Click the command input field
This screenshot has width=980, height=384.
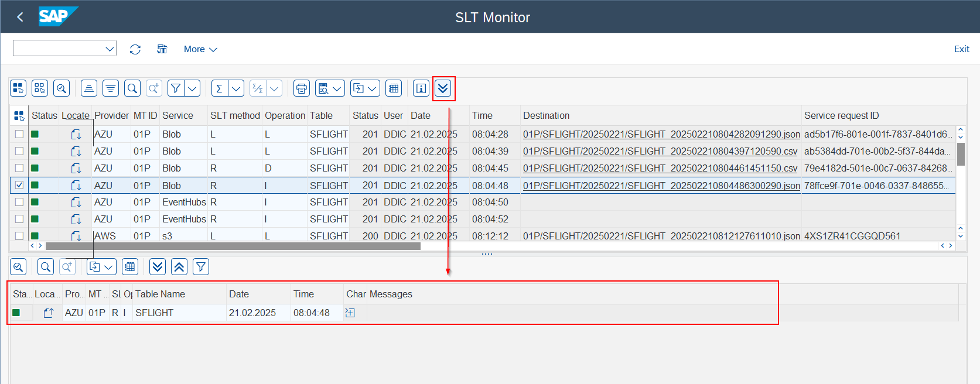pos(59,49)
